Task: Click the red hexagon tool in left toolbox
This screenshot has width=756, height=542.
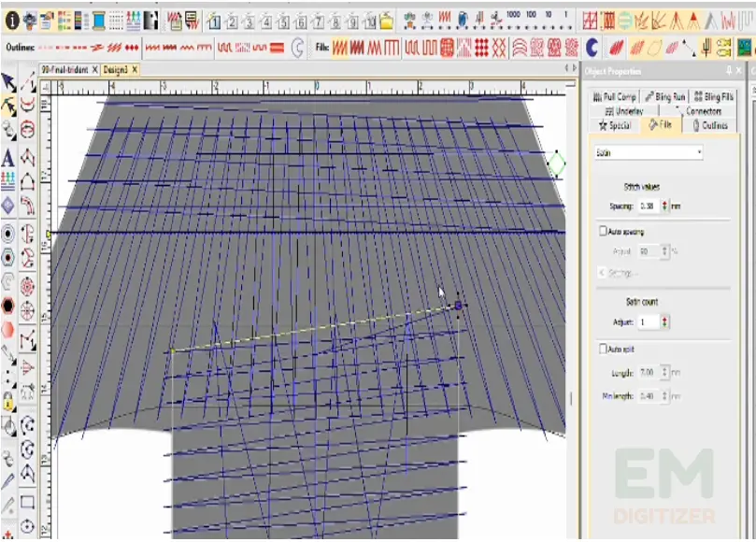Action: coord(8,330)
